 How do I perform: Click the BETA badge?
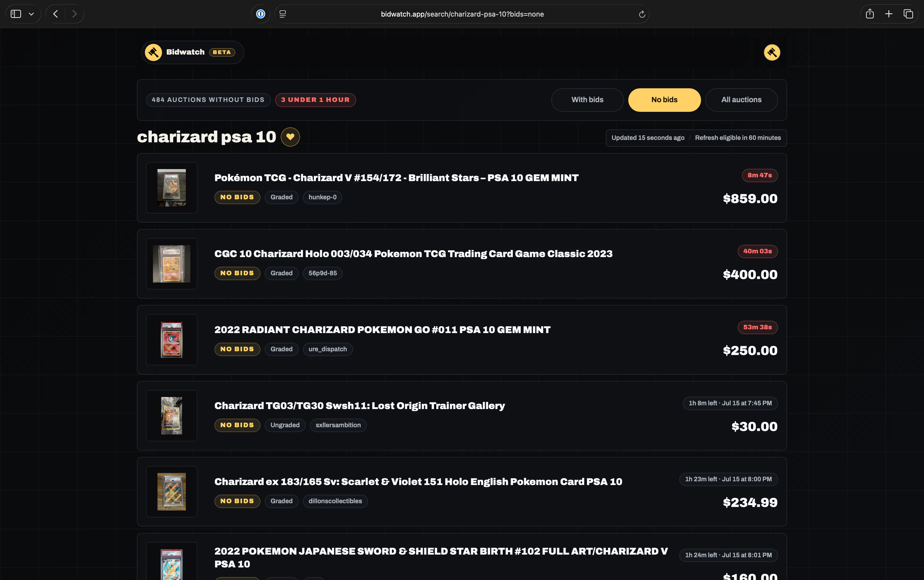click(222, 52)
